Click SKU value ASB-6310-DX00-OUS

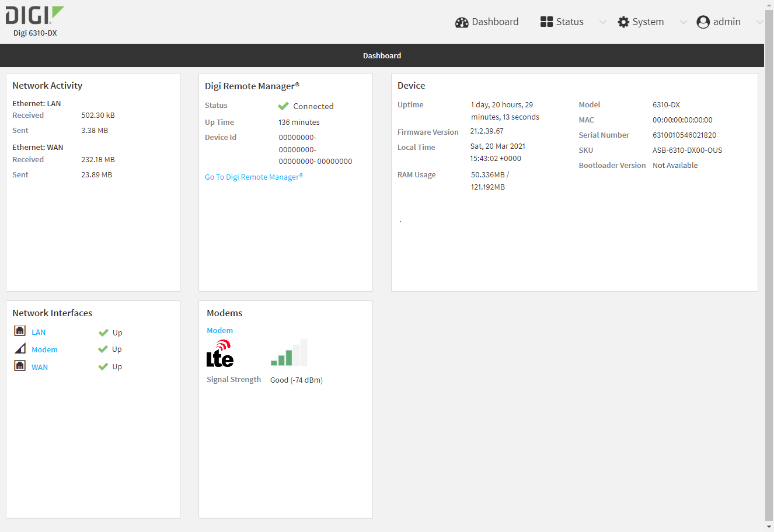click(687, 150)
